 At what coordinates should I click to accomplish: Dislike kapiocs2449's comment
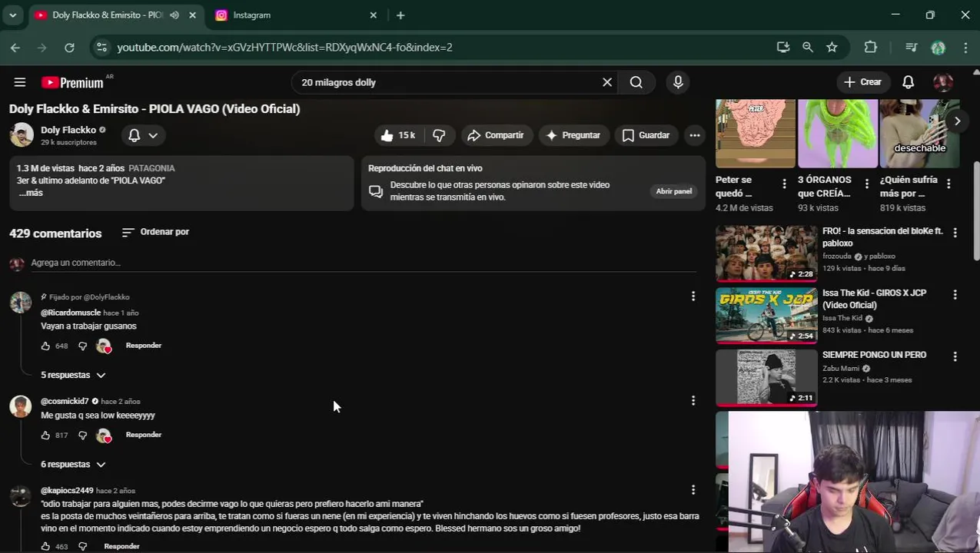(x=83, y=546)
